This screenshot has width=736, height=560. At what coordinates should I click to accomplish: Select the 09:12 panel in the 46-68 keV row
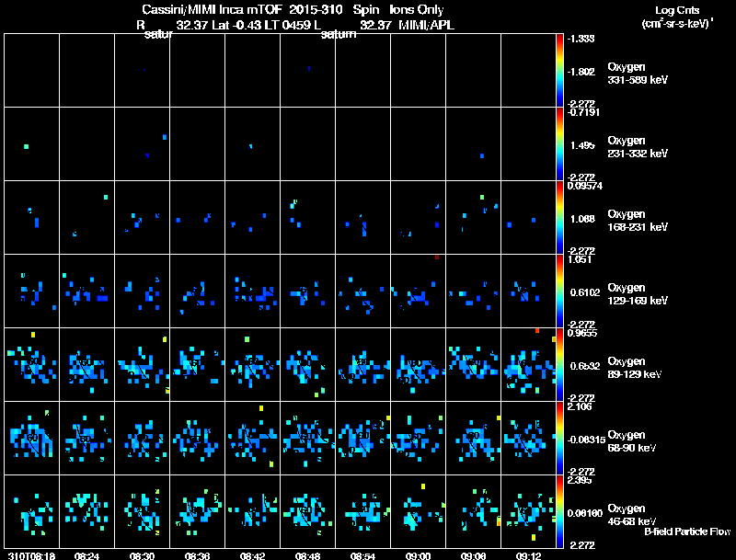tap(528, 511)
